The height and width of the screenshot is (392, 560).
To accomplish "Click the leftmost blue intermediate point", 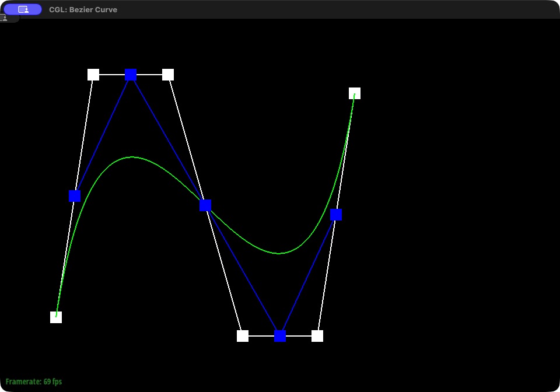I will (75, 196).
